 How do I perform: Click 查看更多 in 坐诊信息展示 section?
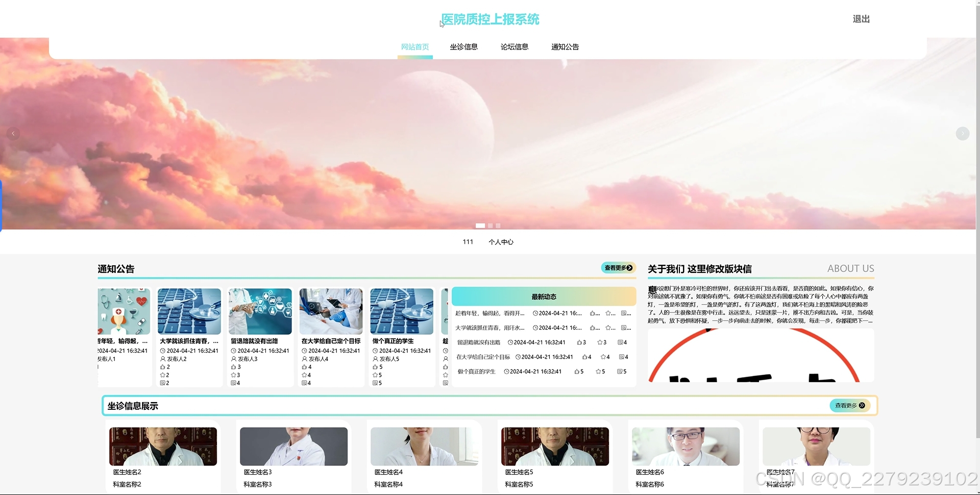(x=850, y=406)
